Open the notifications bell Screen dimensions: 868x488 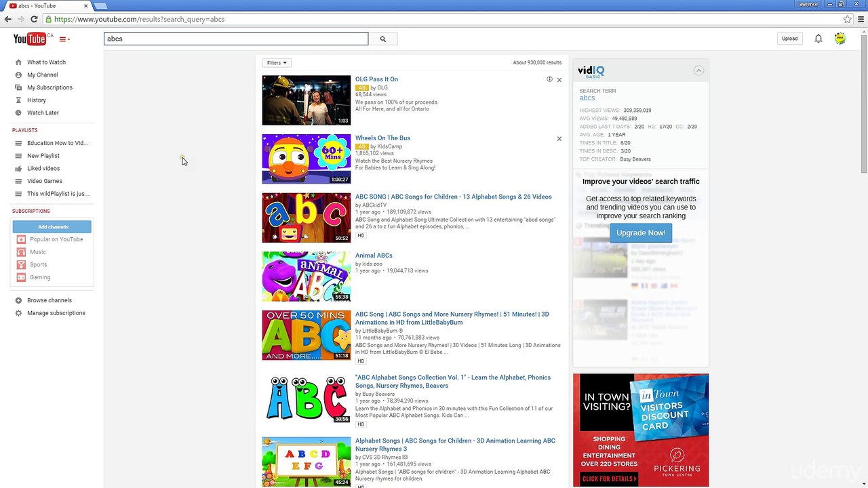(818, 39)
